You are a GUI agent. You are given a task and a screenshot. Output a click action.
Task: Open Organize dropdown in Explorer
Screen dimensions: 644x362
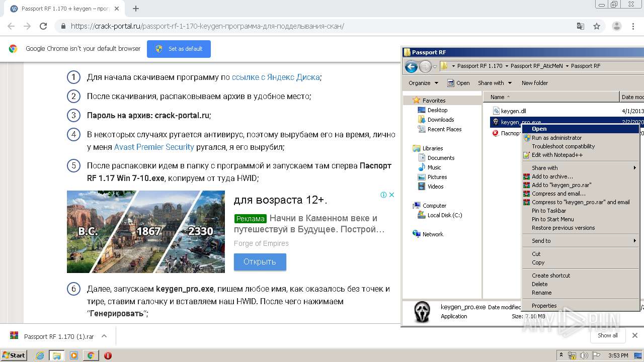tap(423, 83)
